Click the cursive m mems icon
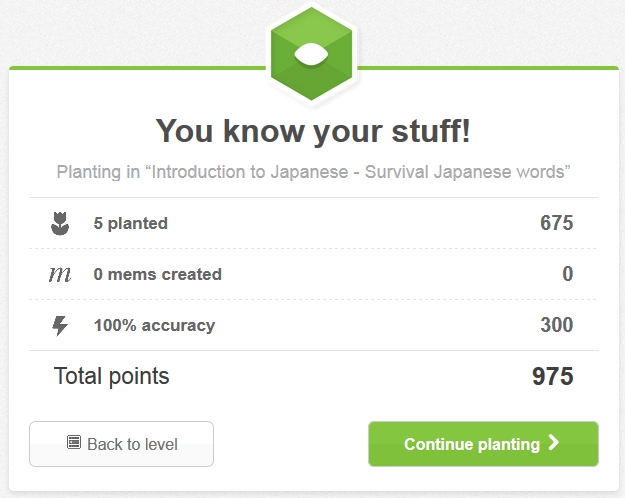The image size is (625, 498). 60,274
